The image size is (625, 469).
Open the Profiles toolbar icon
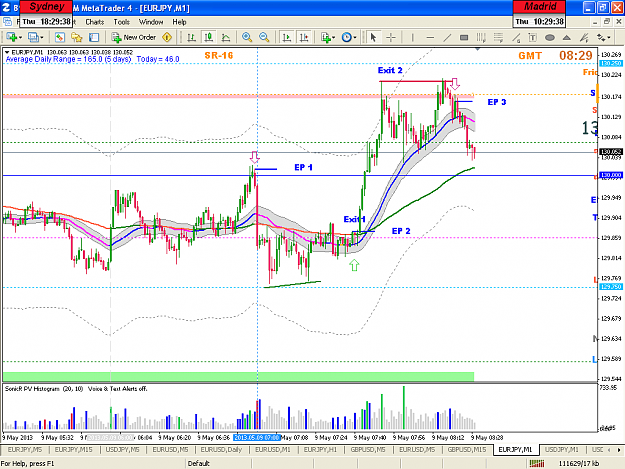33,37
